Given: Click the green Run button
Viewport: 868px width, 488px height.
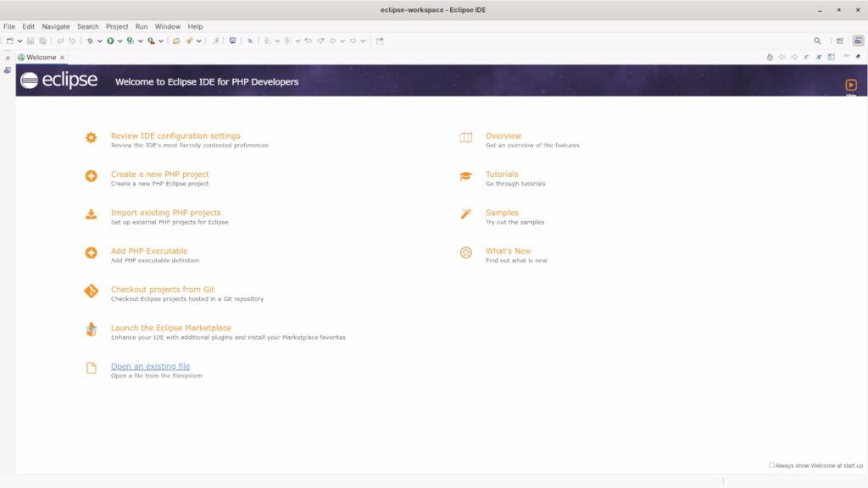Looking at the screenshot, I should [x=111, y=41].
